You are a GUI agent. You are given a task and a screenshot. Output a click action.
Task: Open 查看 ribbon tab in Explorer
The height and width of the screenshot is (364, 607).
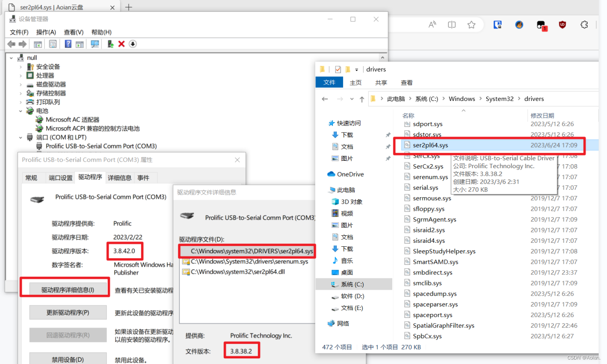click(x=407, y=83)
